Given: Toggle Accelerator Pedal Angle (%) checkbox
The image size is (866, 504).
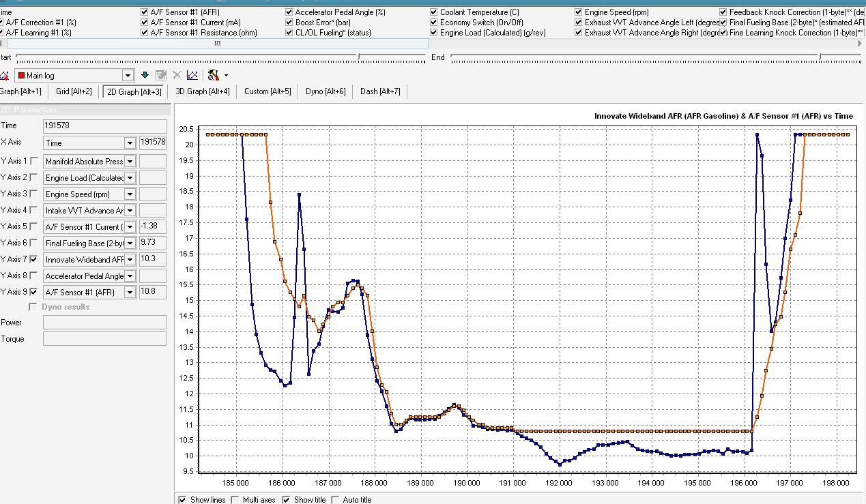Looking at the screenshot, I should [x=289, y=12].
